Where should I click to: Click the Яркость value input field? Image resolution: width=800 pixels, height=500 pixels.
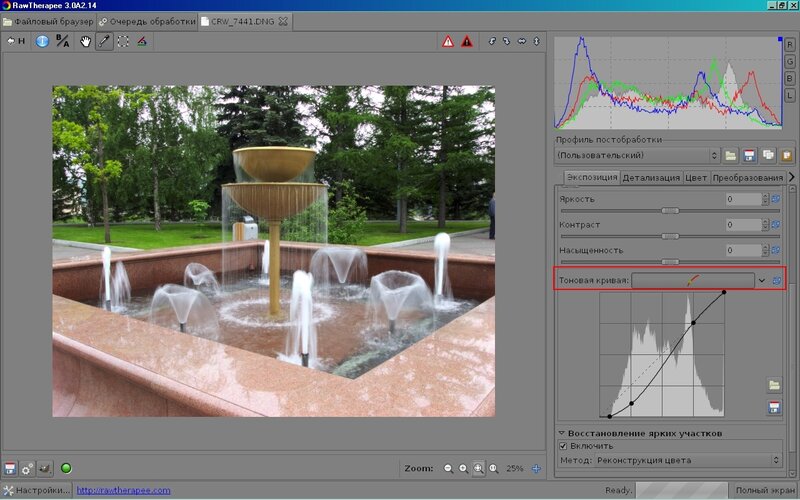coord(743,199)
